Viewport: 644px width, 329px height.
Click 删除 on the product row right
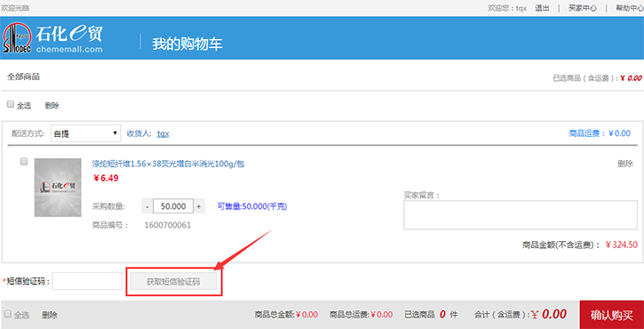(x=625, y=164)
